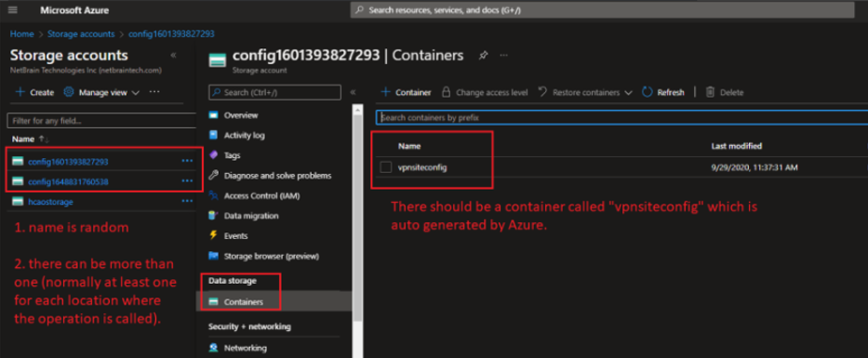Collapse the resource menu sidebar
Viewport: 868px width, 358px height.
pos(353,92)
